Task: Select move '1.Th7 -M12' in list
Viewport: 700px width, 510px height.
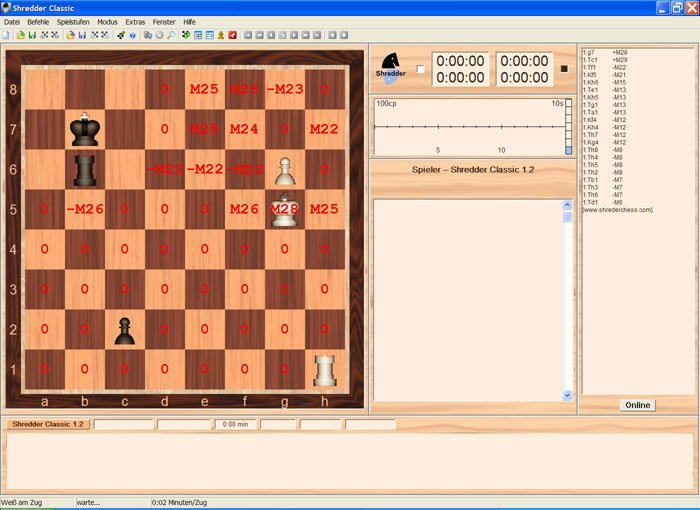Action: pos(605,135)
